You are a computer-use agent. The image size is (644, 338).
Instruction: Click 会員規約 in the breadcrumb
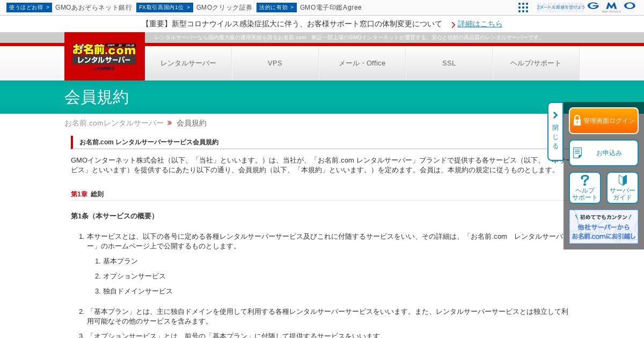pos(192,123)
